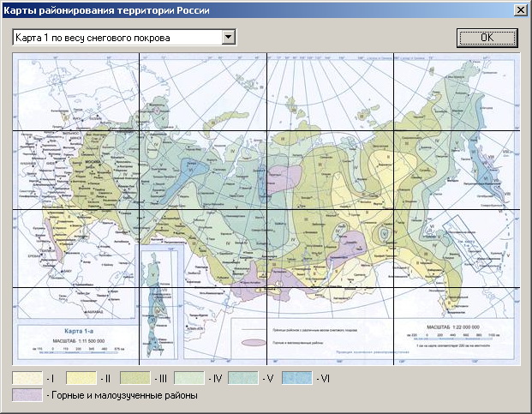The image size is (532, 414).
Task: Click the Карта 1-а inset title
Action: [x=79, y=331]
